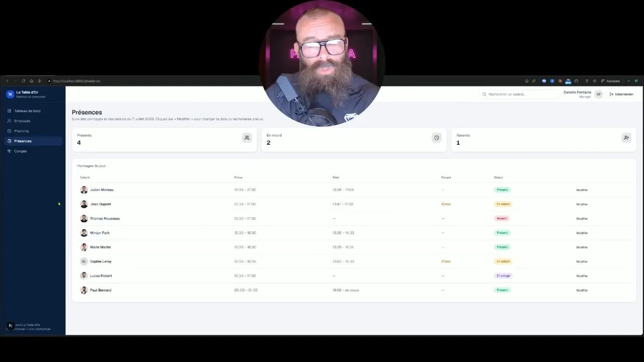
Task: Click the name Lucas Robert
Action: [x=101, y=276]
